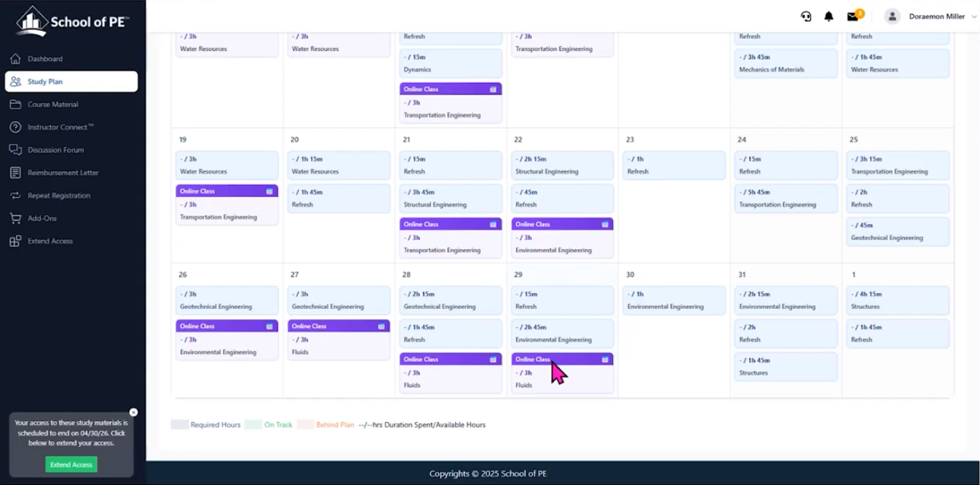Click the Behind Plan legend swatch

305,425
